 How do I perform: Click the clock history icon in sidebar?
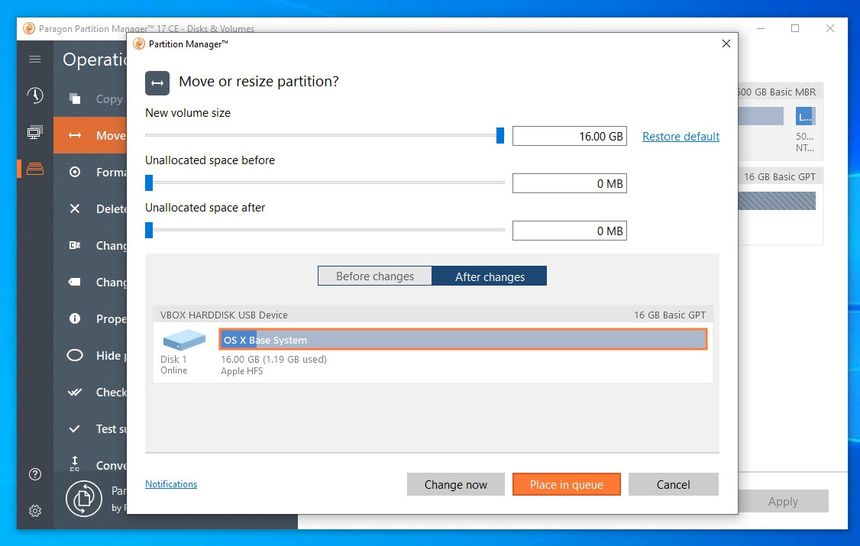(35, 96)
